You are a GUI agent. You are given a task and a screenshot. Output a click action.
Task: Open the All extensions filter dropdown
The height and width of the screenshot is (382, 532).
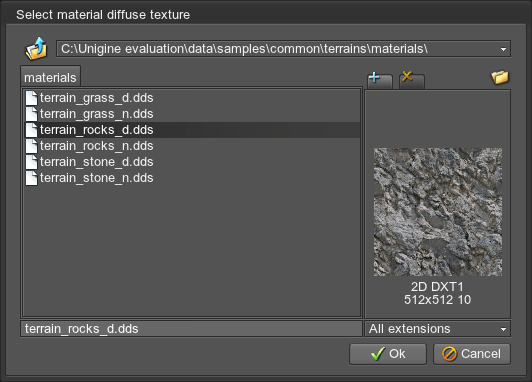pyautogui.click(x=437, y=329)
